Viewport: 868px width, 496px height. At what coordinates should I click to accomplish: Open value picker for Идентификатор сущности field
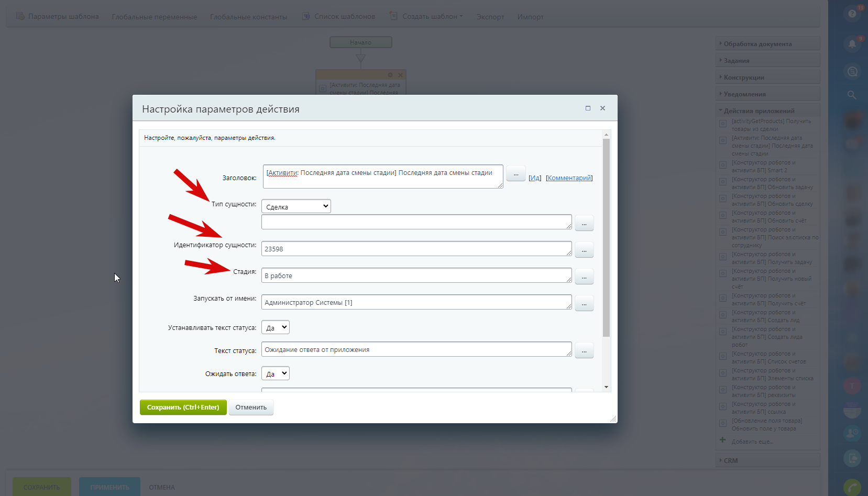pos(584,250)
